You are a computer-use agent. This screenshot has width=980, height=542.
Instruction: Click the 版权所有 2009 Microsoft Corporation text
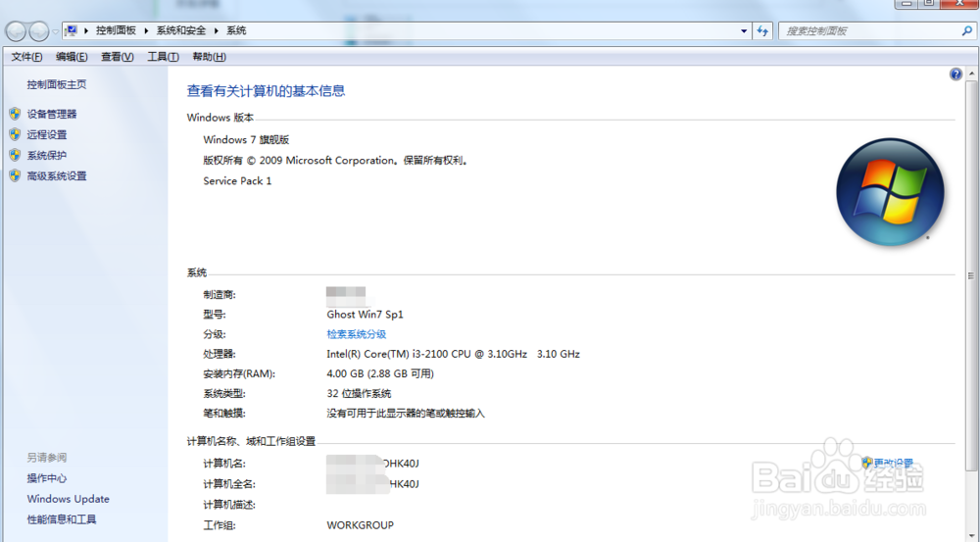click(335, 160)
